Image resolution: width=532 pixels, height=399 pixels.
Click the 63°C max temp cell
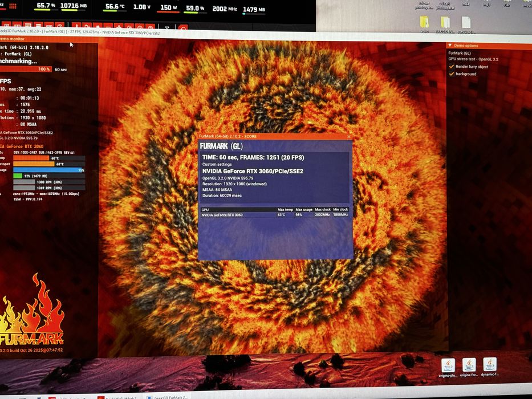coord(281,215)
